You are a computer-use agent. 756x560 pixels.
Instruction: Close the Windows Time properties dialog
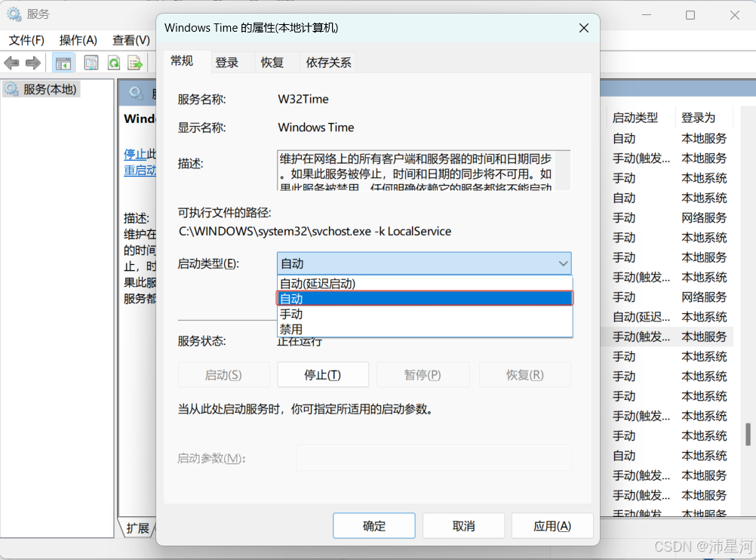pyautogui.click(x=583, y=28)
